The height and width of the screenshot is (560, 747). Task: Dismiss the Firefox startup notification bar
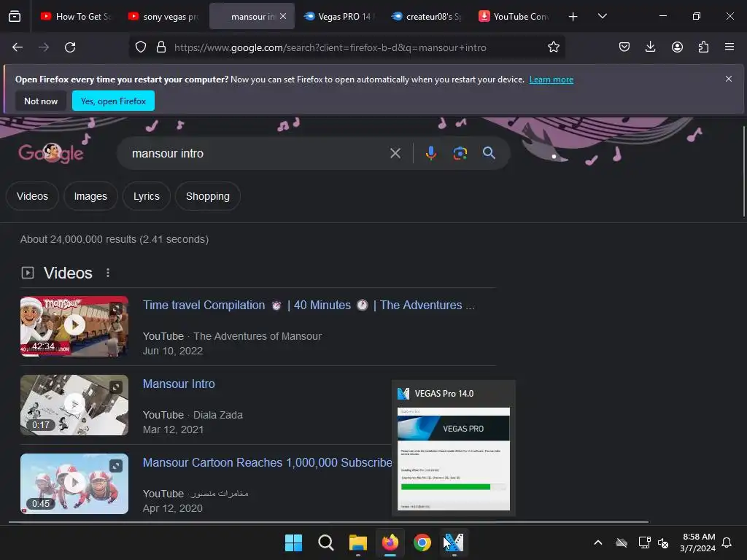click(x=729, y=79)
